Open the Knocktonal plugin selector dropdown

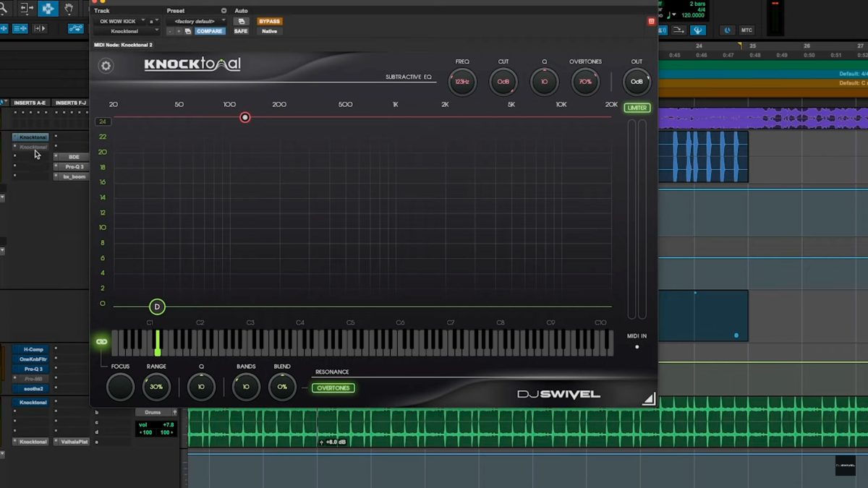pos(126,31)
